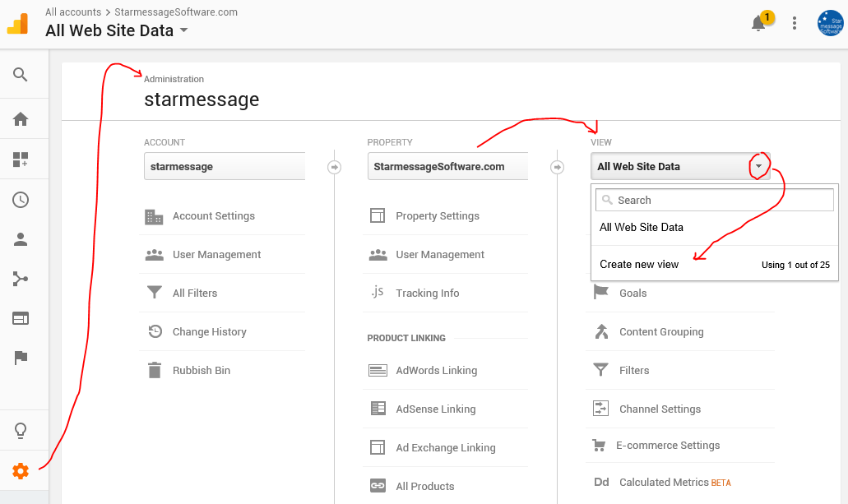Open Account Settings
Image resolution: width=848 pixels, height=504 pixels.
coord(214,215)
